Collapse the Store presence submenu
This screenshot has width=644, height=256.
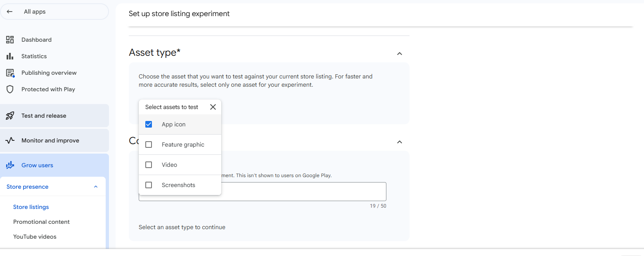pos(96,187)
